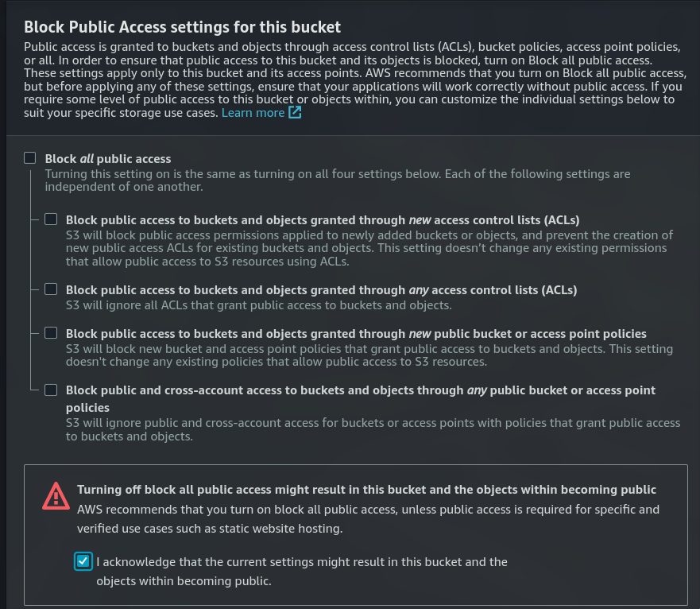Click the Block Public Access settings heading

pyautogui.click(x=182, y=27)
